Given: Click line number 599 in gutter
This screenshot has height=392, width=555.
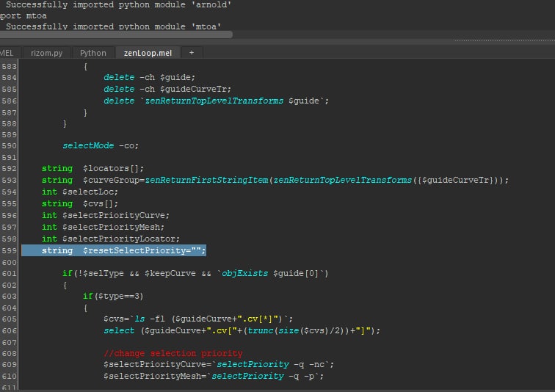Looking at the screenshot, I should [x=9, y=250].
